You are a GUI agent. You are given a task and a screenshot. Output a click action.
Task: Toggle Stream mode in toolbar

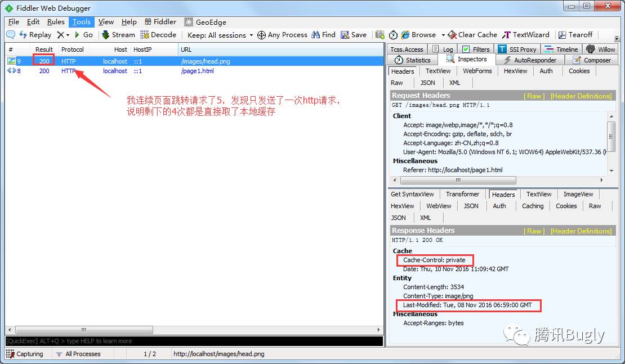118,35
